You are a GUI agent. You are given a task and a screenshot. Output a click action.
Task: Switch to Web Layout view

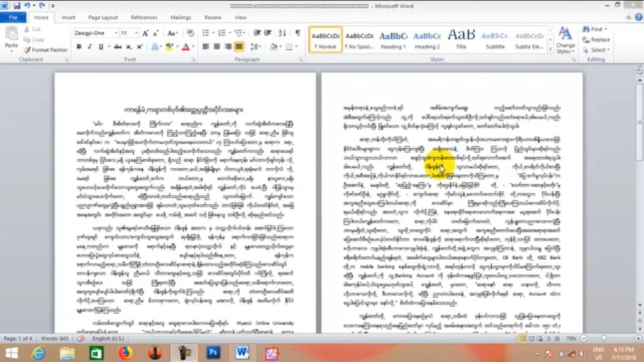click(540, 339)
